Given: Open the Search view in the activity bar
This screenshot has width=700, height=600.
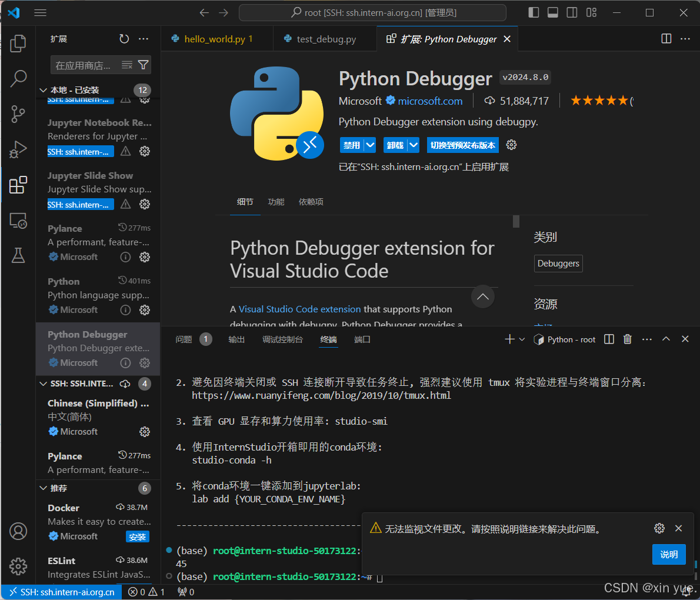Looking at the screenshot, I should tap(18, 78).
